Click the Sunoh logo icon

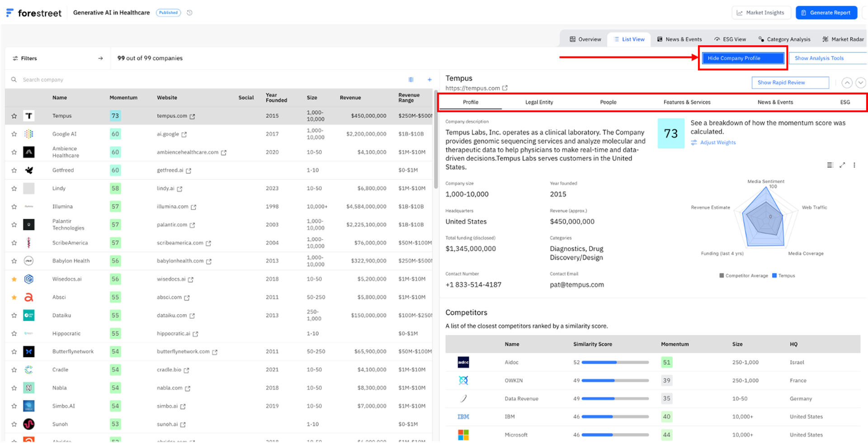[29, 424]
